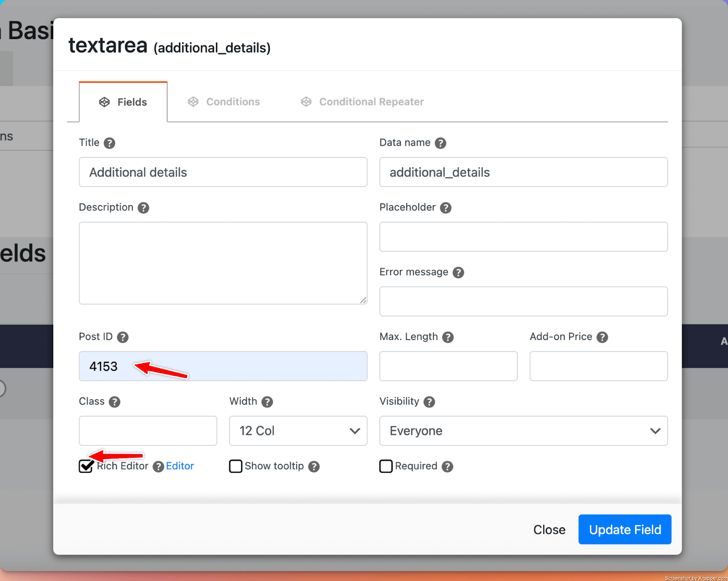The image size is (728, 581).
Task: Click the Max. Length help icon
Action: (448, 337)
